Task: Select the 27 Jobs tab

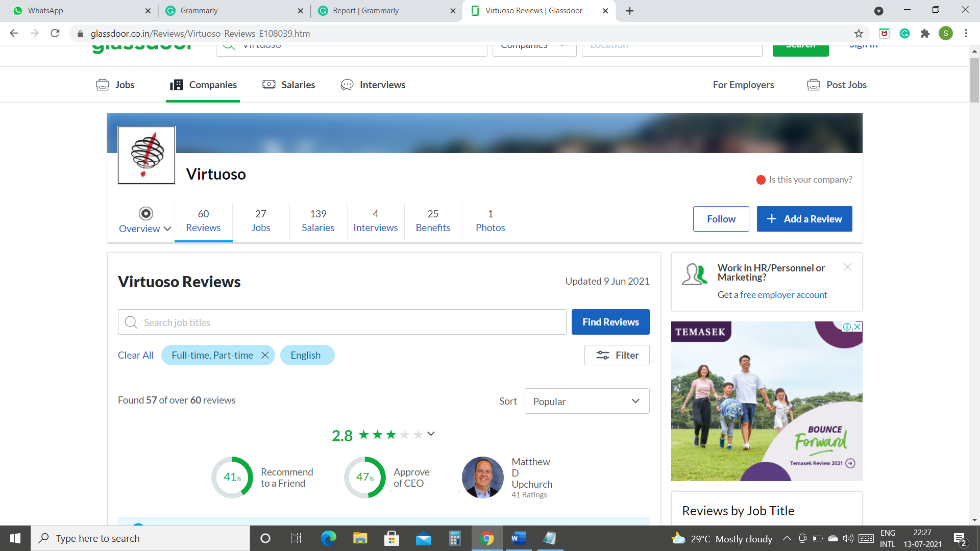Action: (260, 220)
